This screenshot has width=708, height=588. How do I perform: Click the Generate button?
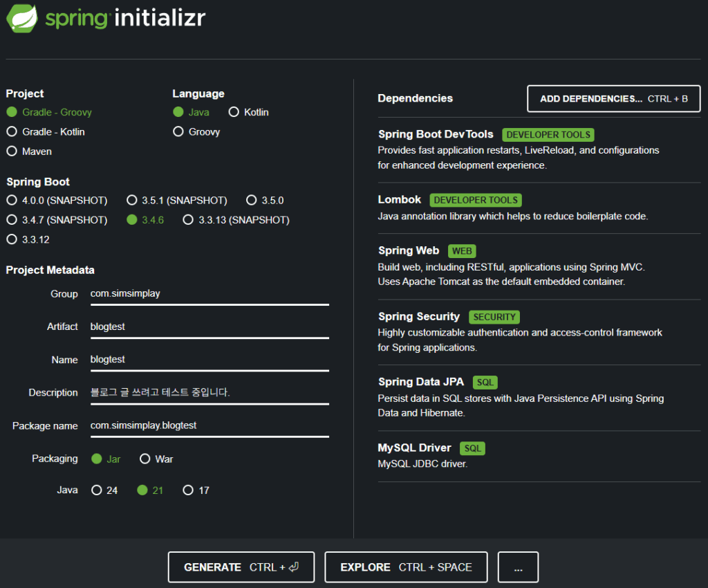pos(241,567)
